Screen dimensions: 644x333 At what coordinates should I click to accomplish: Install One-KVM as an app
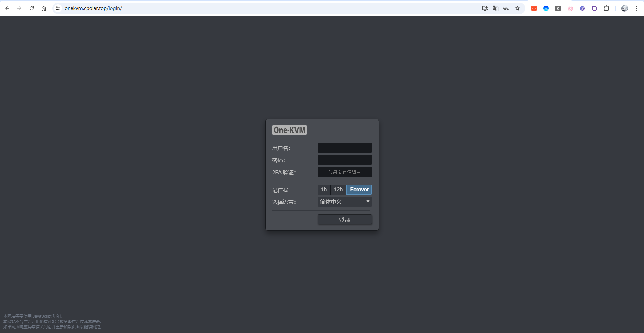pos(485,8)
